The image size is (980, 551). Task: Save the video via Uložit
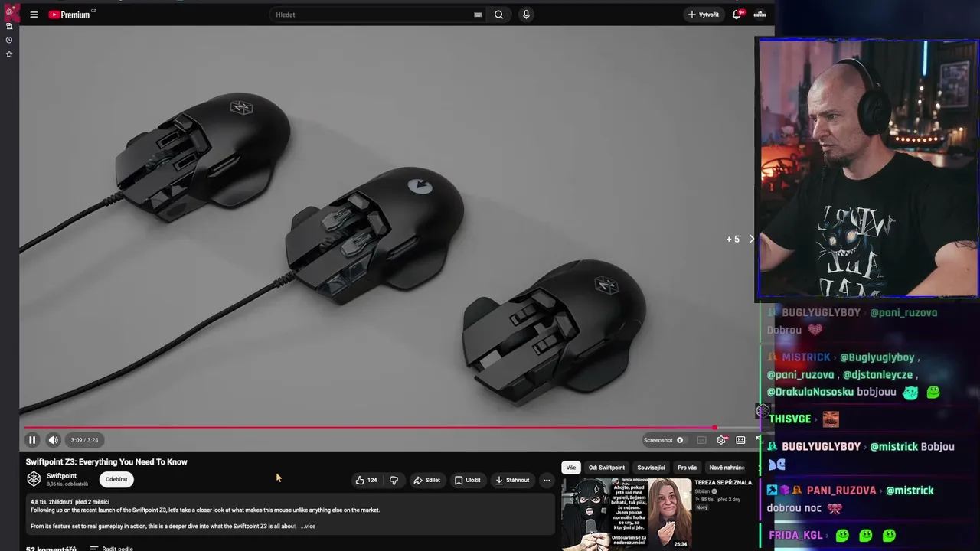468,481
